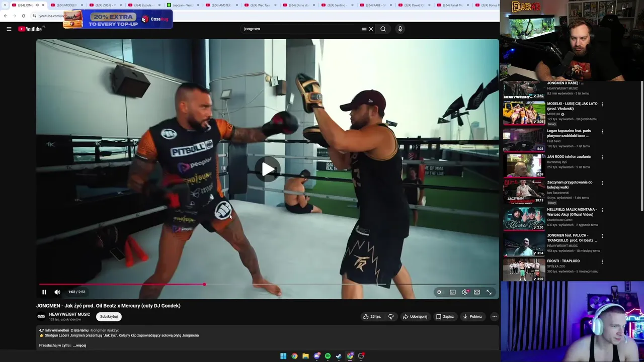644x362 pixels.
Task: Open options menu for FROSTI TRAPLORD video
Action: click(x=602, y=262)
